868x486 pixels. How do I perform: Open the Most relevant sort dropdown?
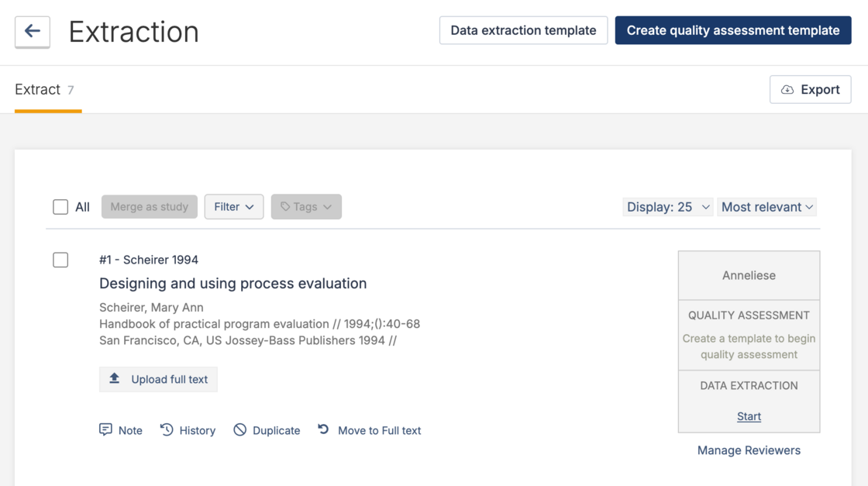pos(766,206)
